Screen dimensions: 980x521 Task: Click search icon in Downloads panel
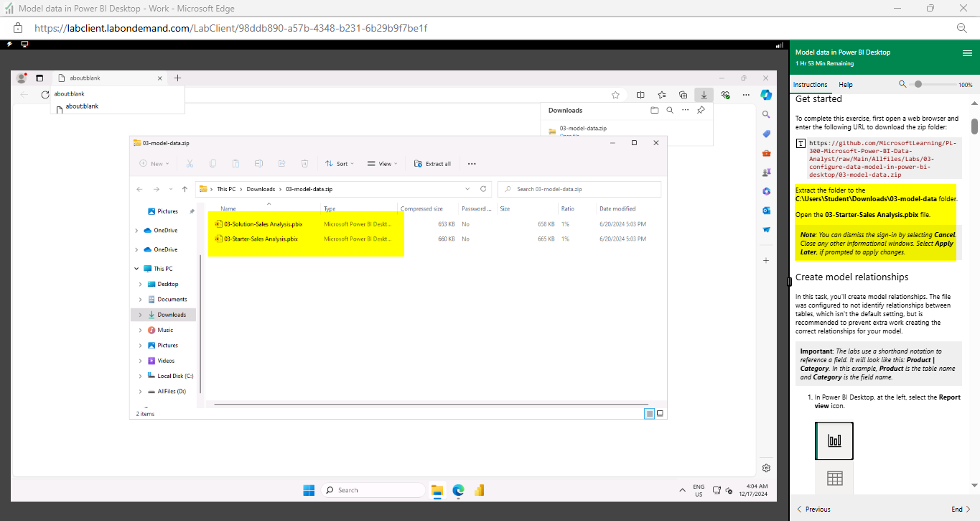click(670, 110)
